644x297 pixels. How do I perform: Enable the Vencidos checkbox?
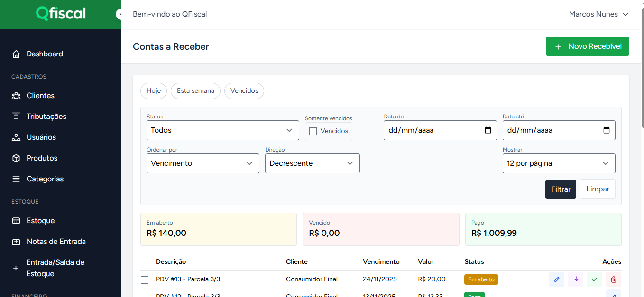point(313,131)
